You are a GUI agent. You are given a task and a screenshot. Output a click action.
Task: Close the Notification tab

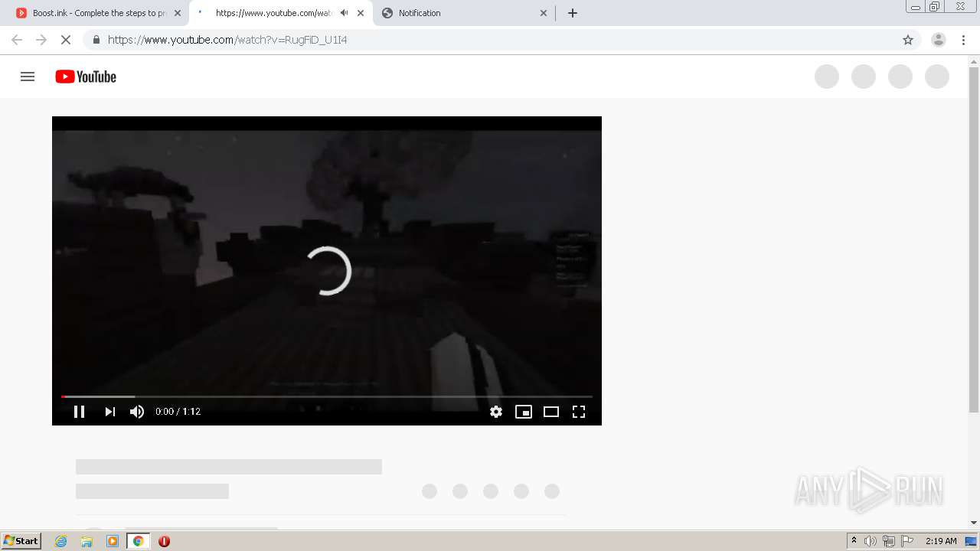pyautogui.click(x=544, y=13)
